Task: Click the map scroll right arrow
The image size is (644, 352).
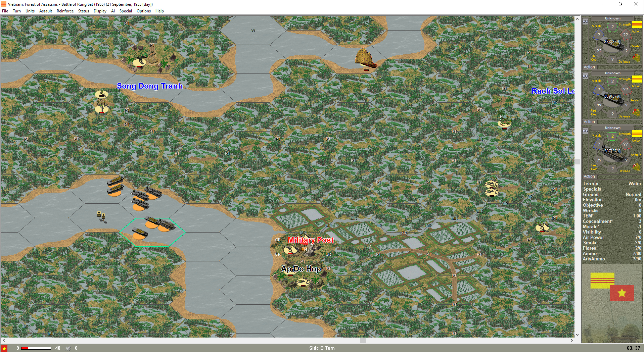Action: pos(572,340)
